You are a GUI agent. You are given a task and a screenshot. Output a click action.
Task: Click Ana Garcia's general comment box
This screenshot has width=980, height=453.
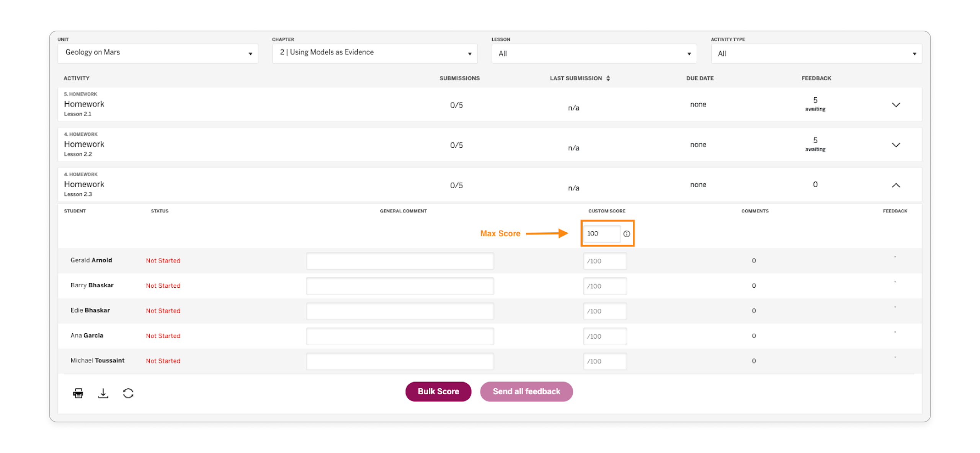400,336
